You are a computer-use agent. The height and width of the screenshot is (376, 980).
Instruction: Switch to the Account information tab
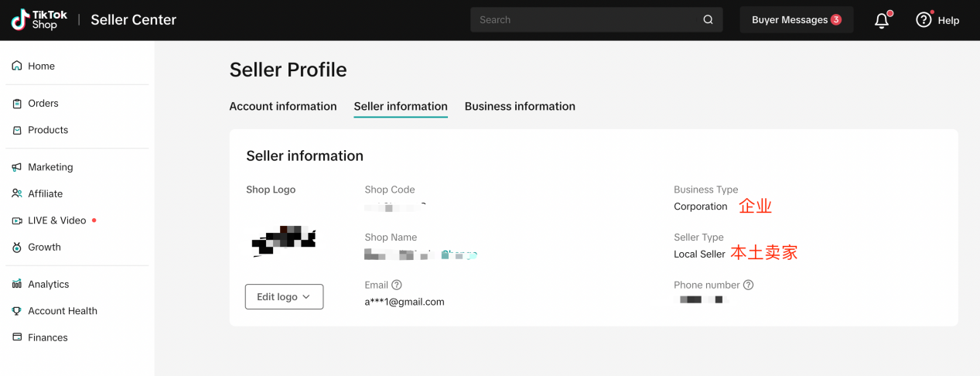point(283,107)
